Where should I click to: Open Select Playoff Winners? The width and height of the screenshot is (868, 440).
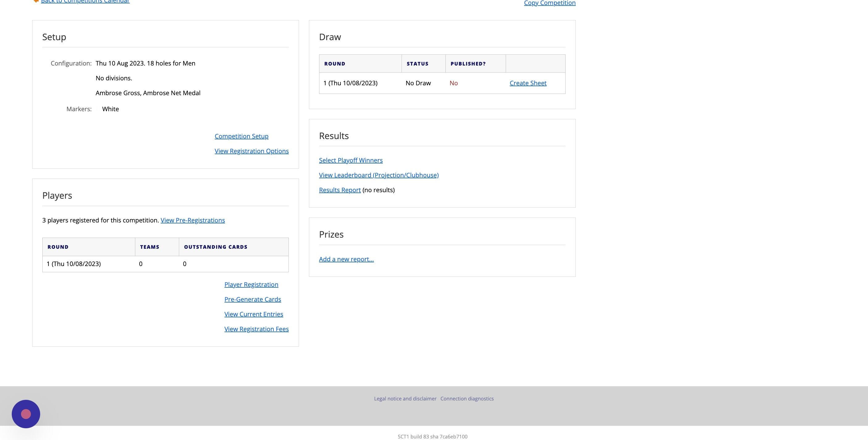pyautogui.click(x=350, y=160)
